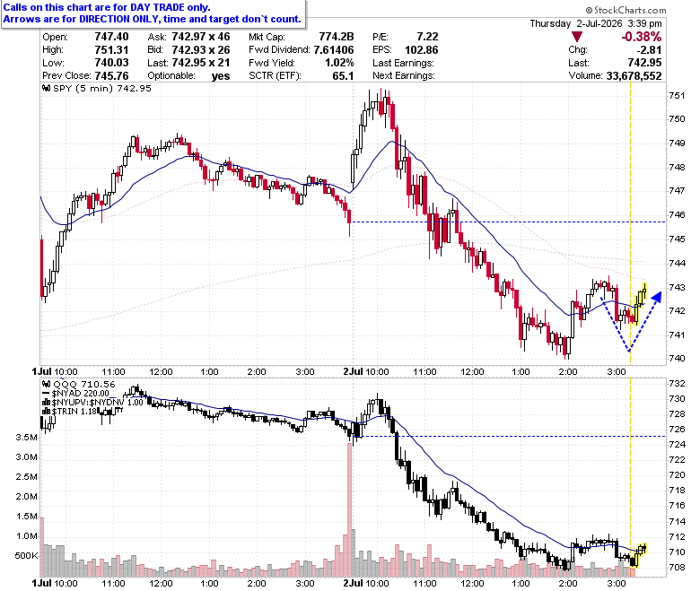Click the candlestick icon beside QQQ 710.56

pos(47,385)
